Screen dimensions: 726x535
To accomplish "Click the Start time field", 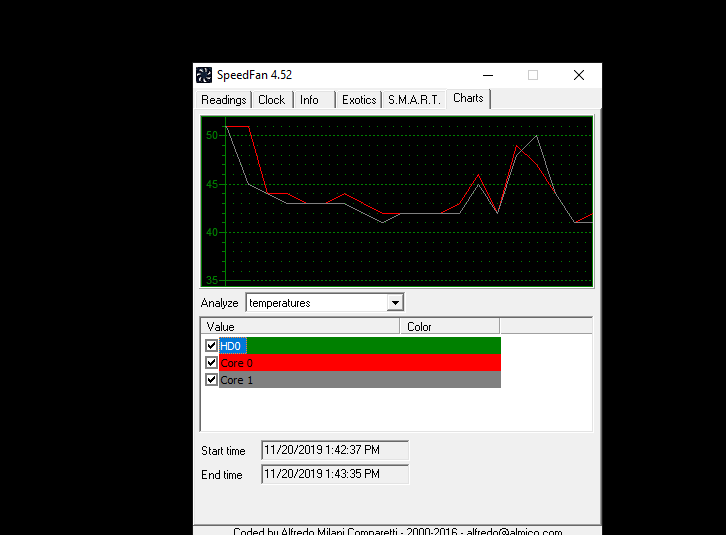I will click(x=335, y=450).
